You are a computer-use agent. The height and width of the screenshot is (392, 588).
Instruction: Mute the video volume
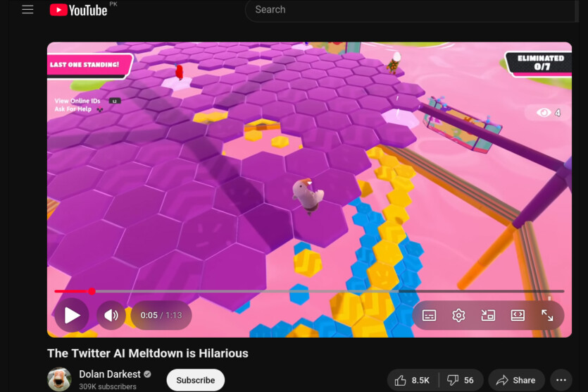pyautogui.click(x=111, y=315)
